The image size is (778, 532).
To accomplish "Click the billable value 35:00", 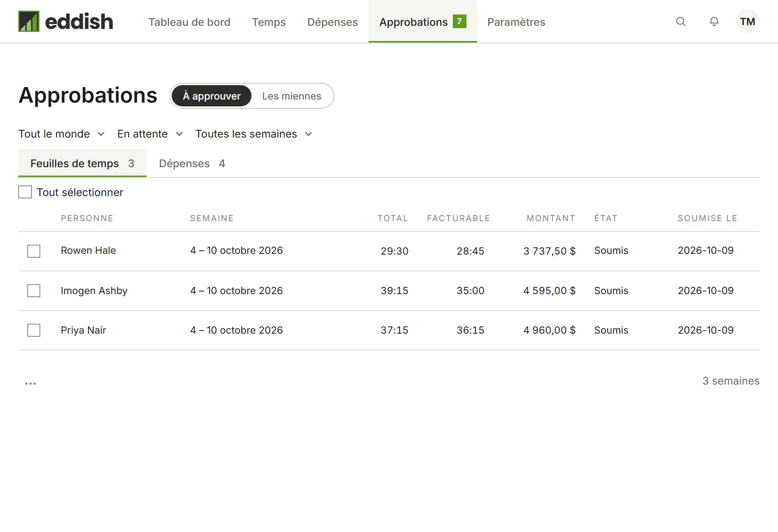I will (x=470, y=290).
